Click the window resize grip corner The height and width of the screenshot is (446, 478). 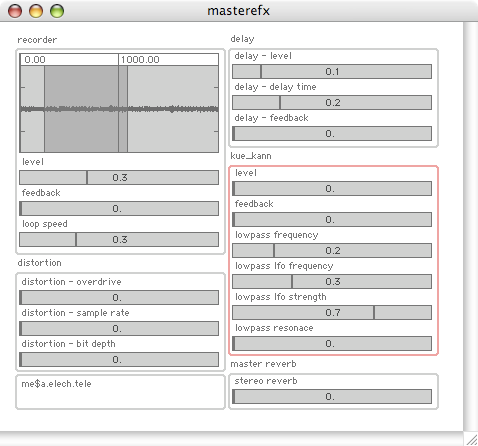471,439
